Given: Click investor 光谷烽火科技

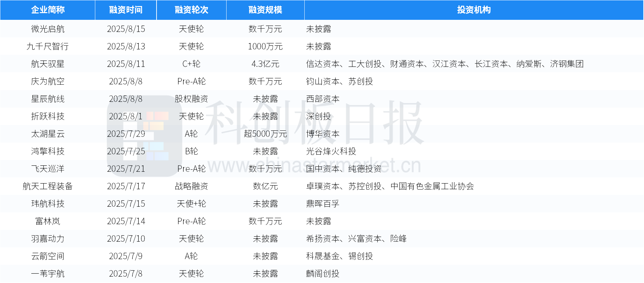Looking at the screenshot, I should coord(331,151).
